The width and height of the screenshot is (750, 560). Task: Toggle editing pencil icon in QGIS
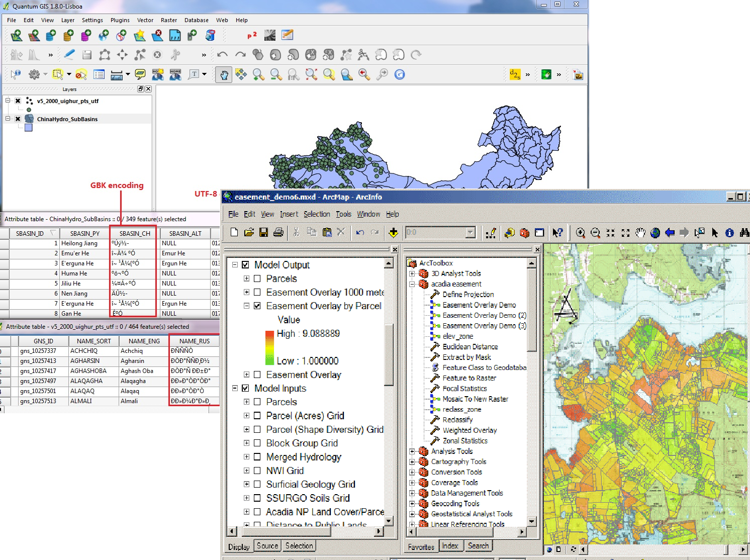(x=69, y=54)
